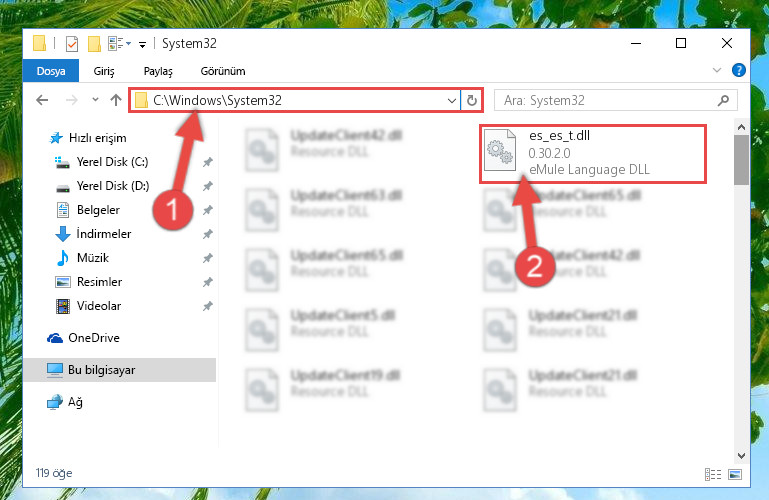Refresh the System32 folder view
Screen dimensions: 769x500
472,100
